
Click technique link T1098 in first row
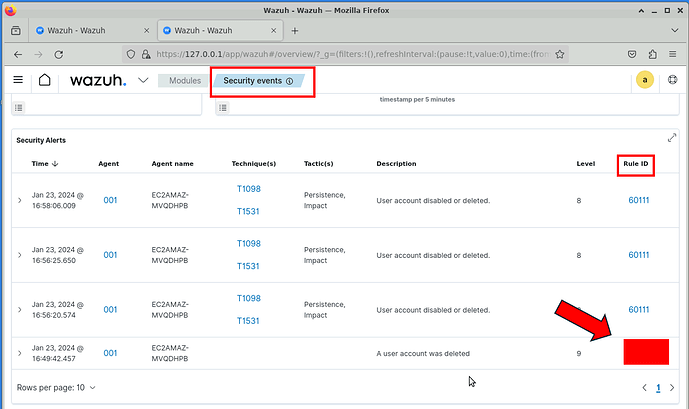[x=248, y=189]
